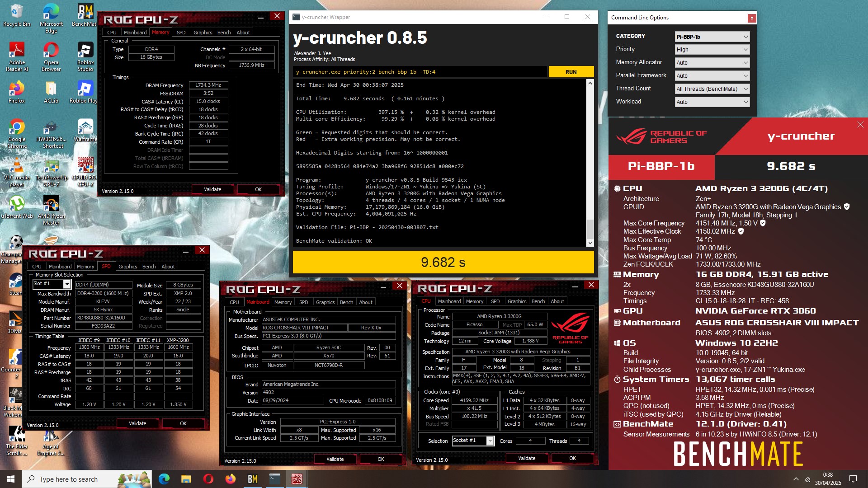Launch AMD Ryzen Master desktop icon
868x488 pixels.
click(x=51, y=211)
